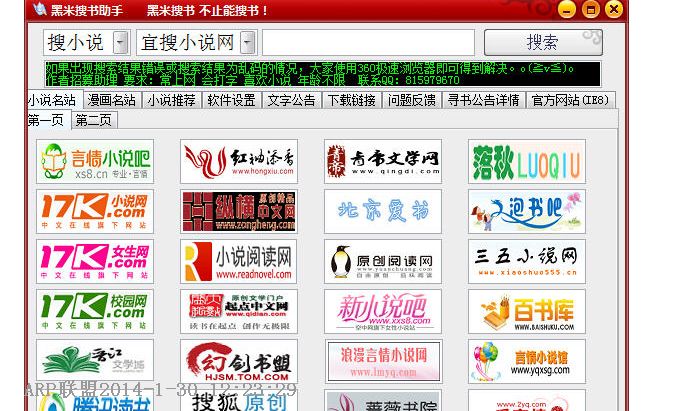Open the 言情小说馆 yqxsg logo

point(527,361)
